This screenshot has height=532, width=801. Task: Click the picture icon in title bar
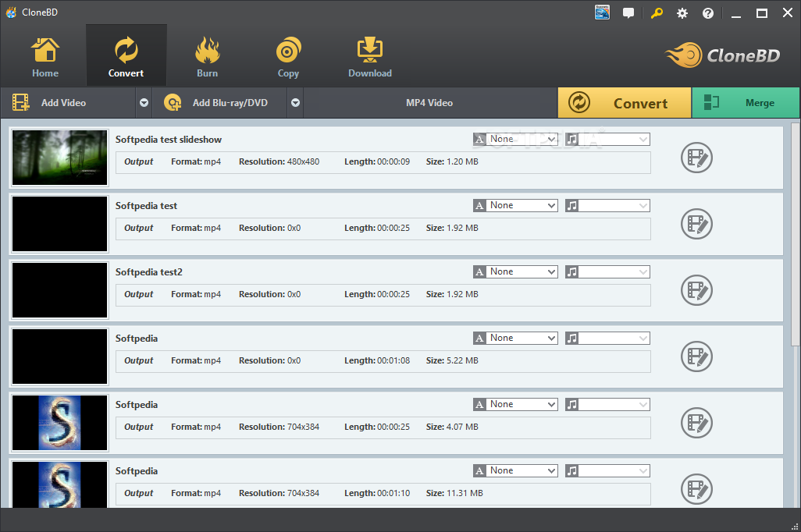pos(602,12)
